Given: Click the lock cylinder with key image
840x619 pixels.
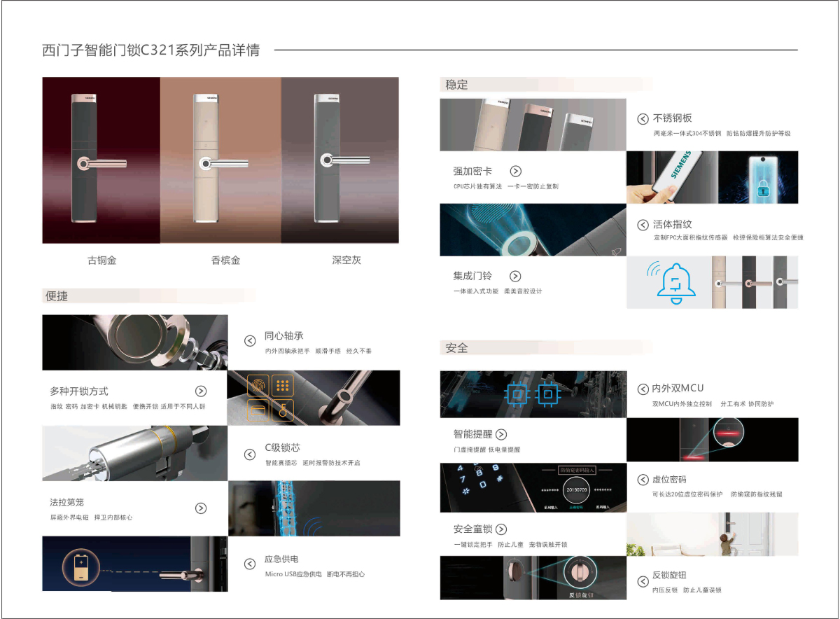Looking at the screenshot, I should (x=135, y=453).
